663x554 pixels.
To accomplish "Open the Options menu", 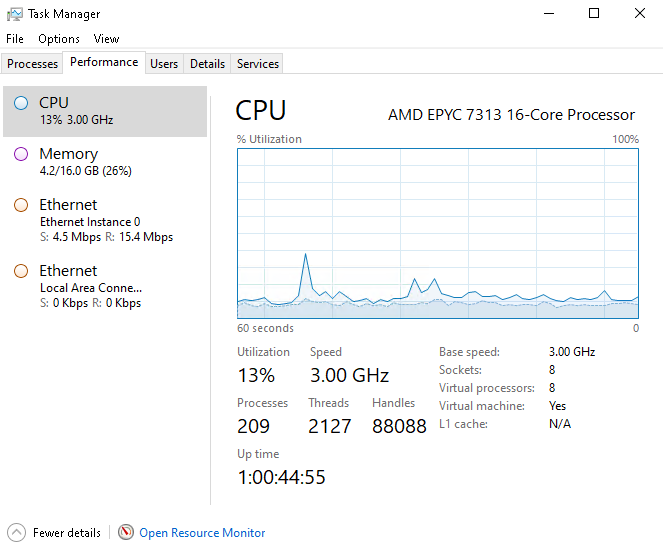I will pyautogui.click(x=59, y=39).
